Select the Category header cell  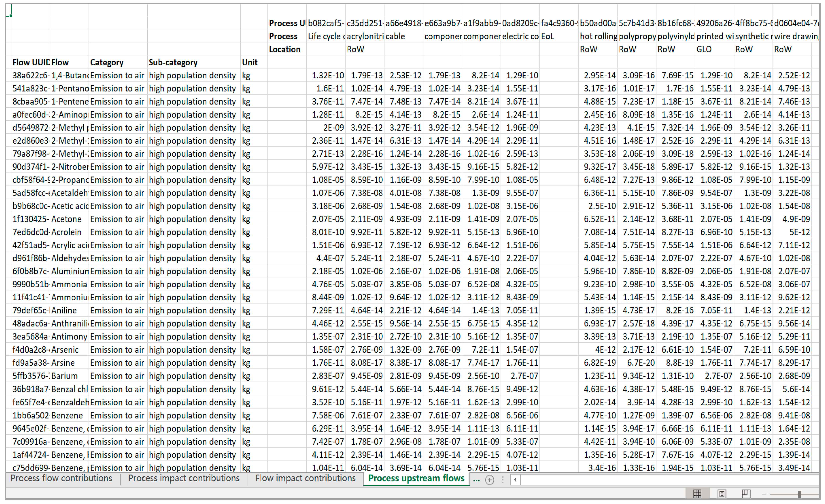click(118, 62)
